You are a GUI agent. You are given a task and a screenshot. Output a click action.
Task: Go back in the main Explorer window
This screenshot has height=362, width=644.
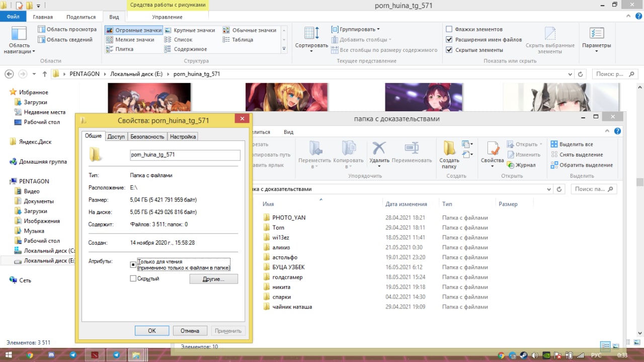9,74
